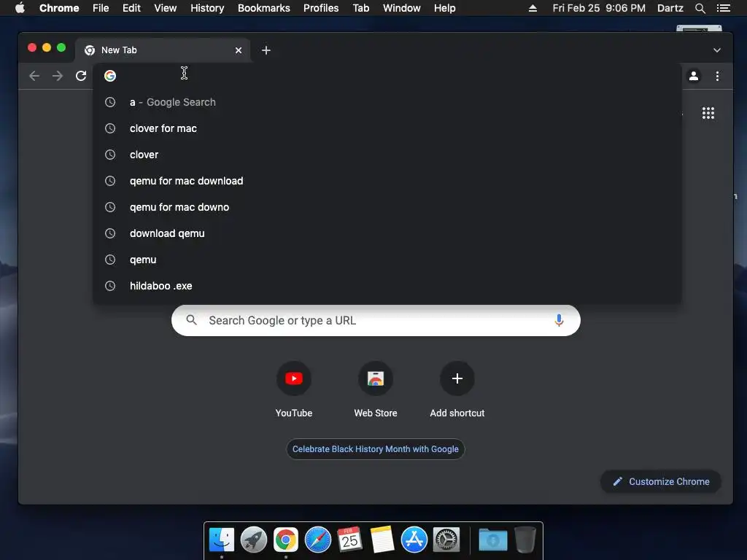The image size is (747, 560).
Task: Choose the 'qemu' history suggestion
Action: point(387,259)
